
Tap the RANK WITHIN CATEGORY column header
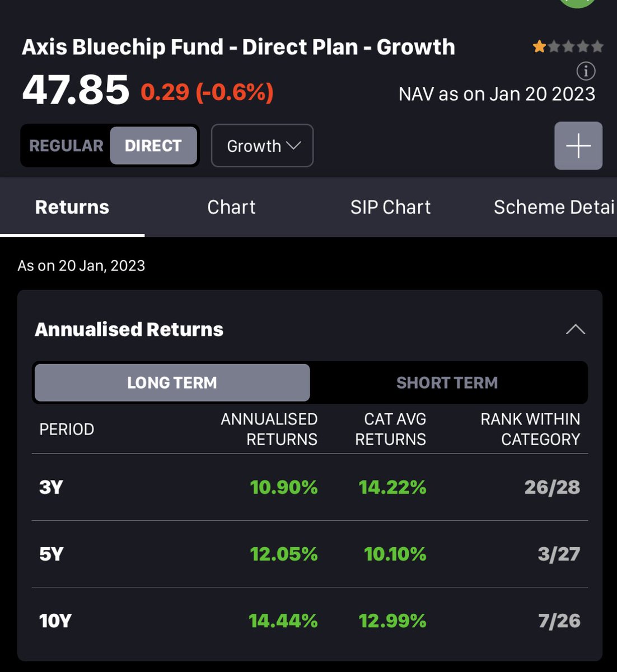tap(530, 429)
